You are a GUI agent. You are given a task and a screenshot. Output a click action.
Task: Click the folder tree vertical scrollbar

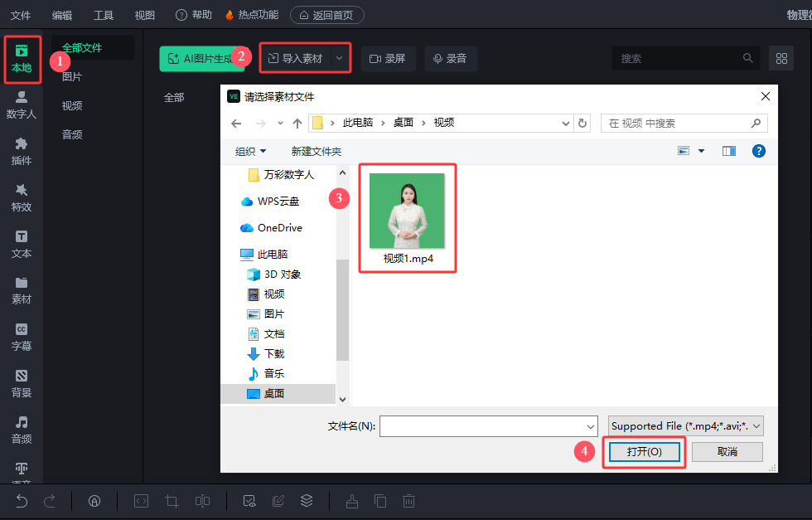(x=342, y=309)
